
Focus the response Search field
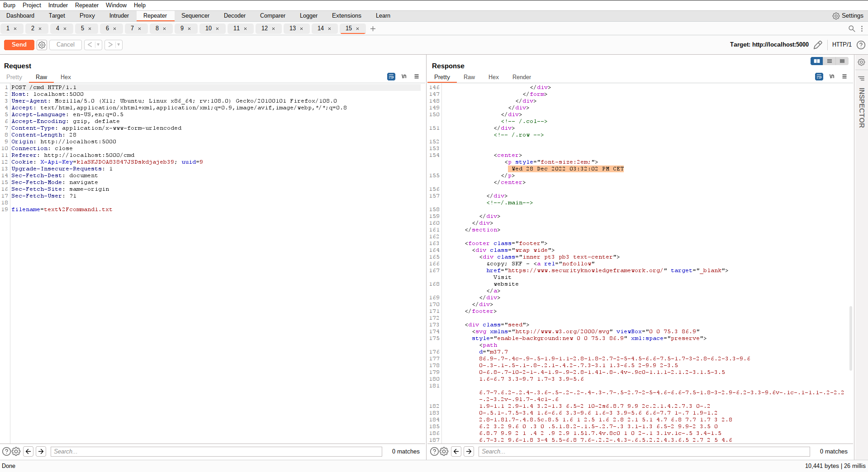click(x=644, y=451)
